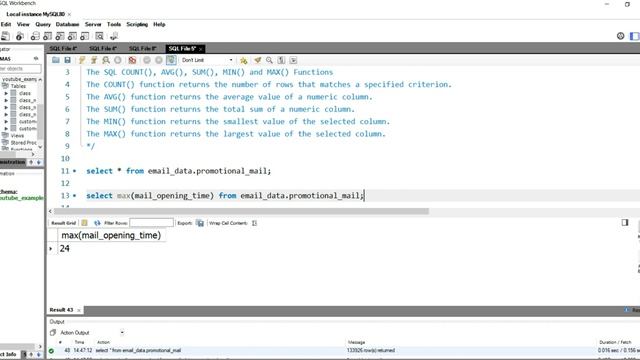Image resolution: width=640 pixels, height=360 pixels.
Task: Select result cell with value 24
Action: tap(64, 249)
